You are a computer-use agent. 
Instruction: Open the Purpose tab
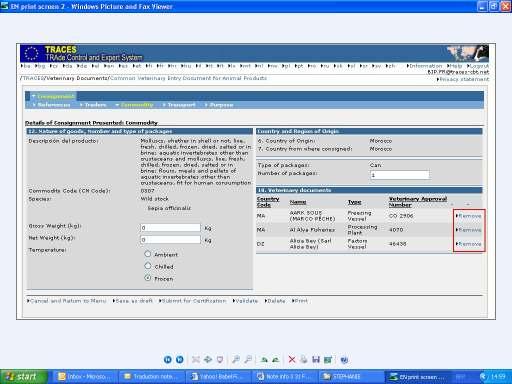[219, 105]
